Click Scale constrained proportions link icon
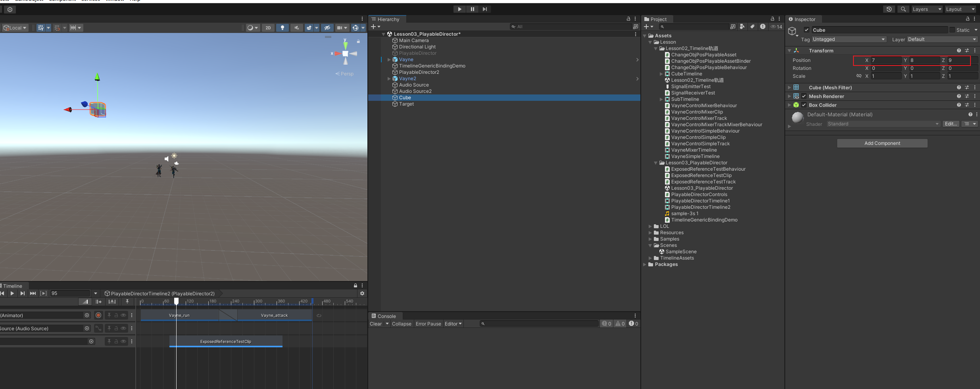Screen dimensions: 980x389 click(859, 76)
